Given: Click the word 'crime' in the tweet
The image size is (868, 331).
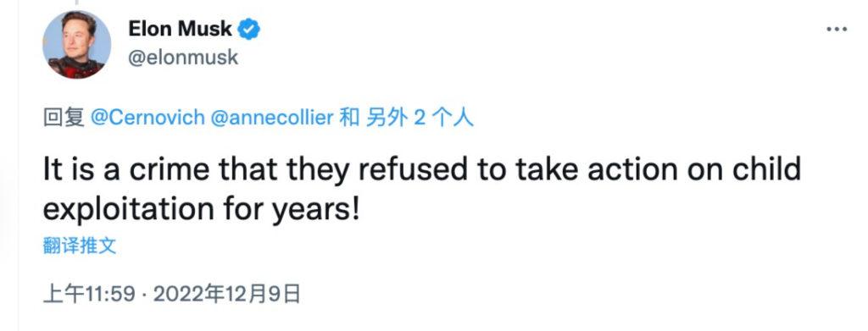Looking at the screenshot, I should (170, 171).
